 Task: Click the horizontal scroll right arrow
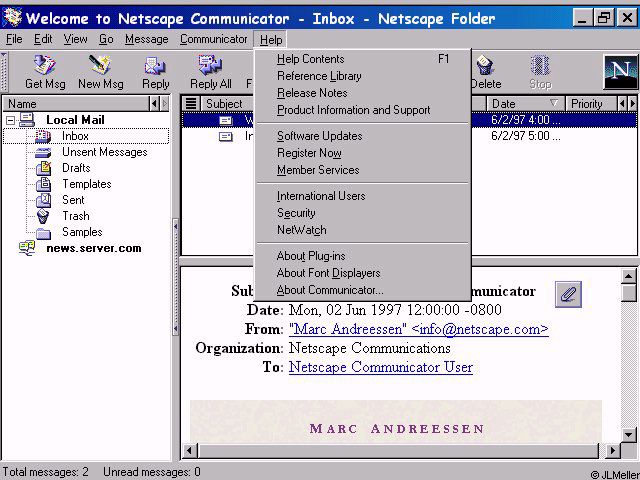pos(612,451)
